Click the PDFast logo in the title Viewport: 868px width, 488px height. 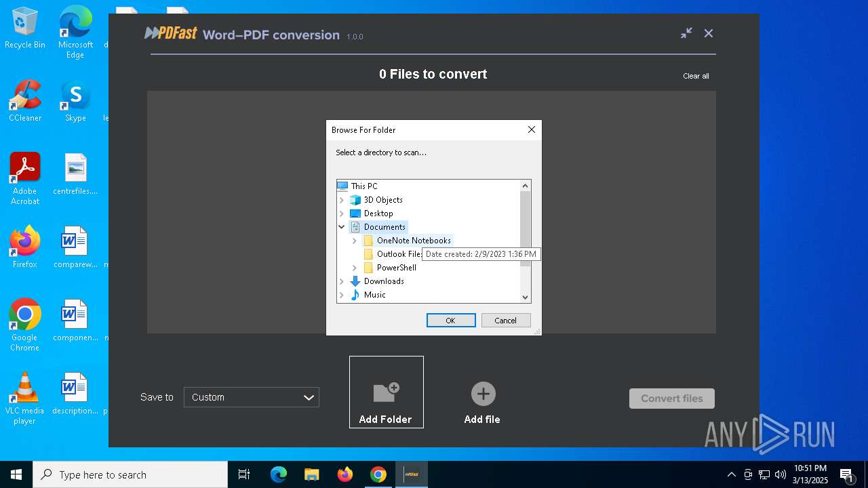point(171,33)
